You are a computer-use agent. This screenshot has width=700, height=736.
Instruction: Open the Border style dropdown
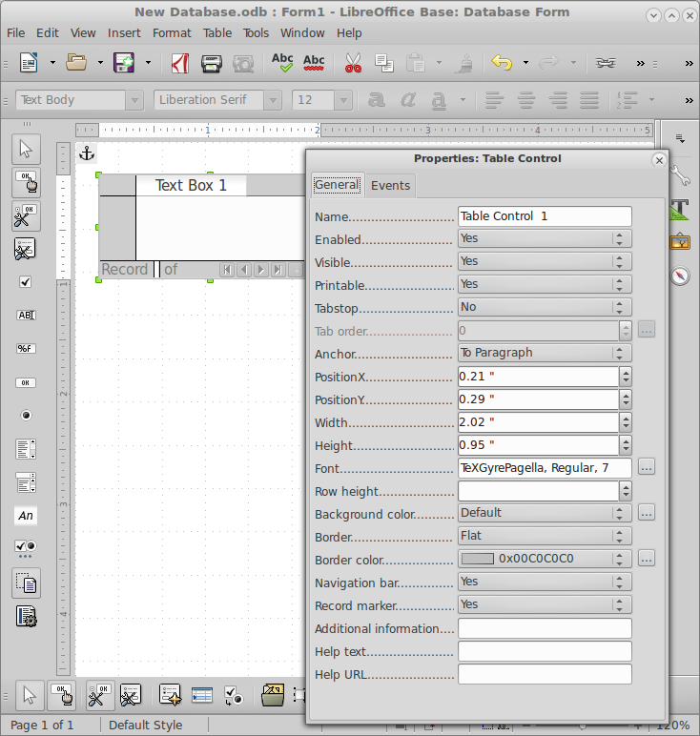[x=545, y=536]
